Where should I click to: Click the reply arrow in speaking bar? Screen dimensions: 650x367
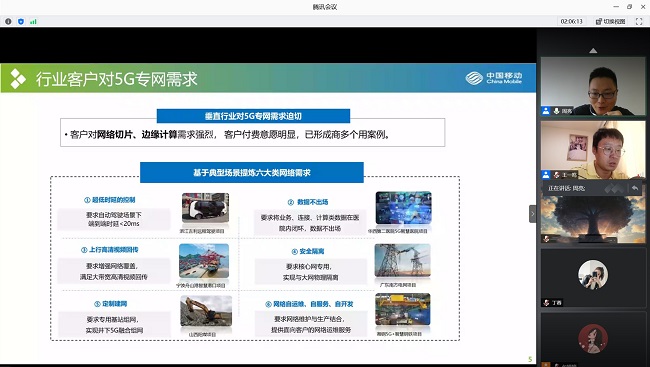(x=635, y=188)
